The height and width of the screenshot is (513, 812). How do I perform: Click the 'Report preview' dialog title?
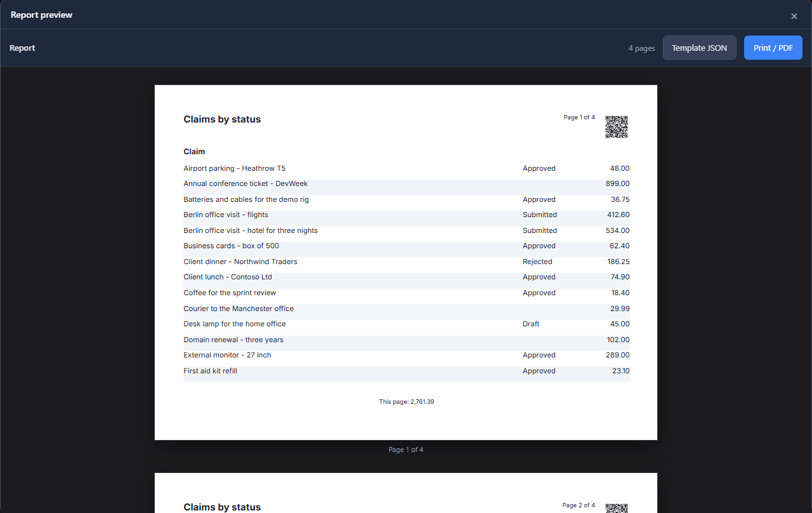[41, 15]
